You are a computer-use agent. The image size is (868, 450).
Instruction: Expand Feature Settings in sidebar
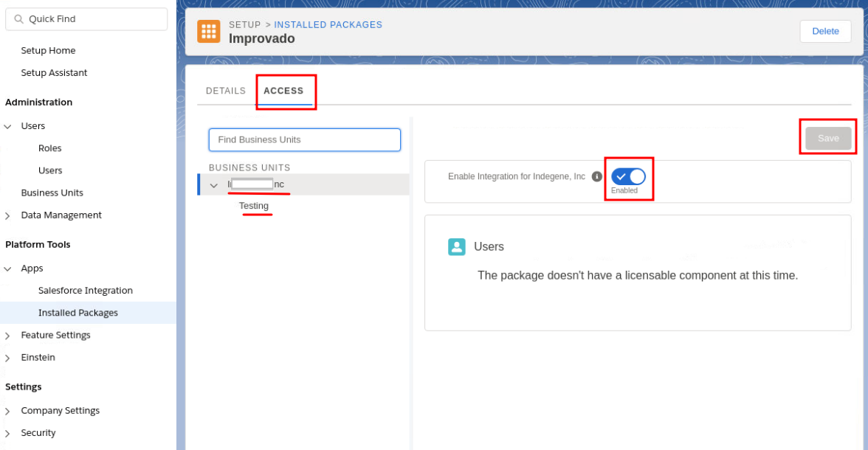(7, 336)
